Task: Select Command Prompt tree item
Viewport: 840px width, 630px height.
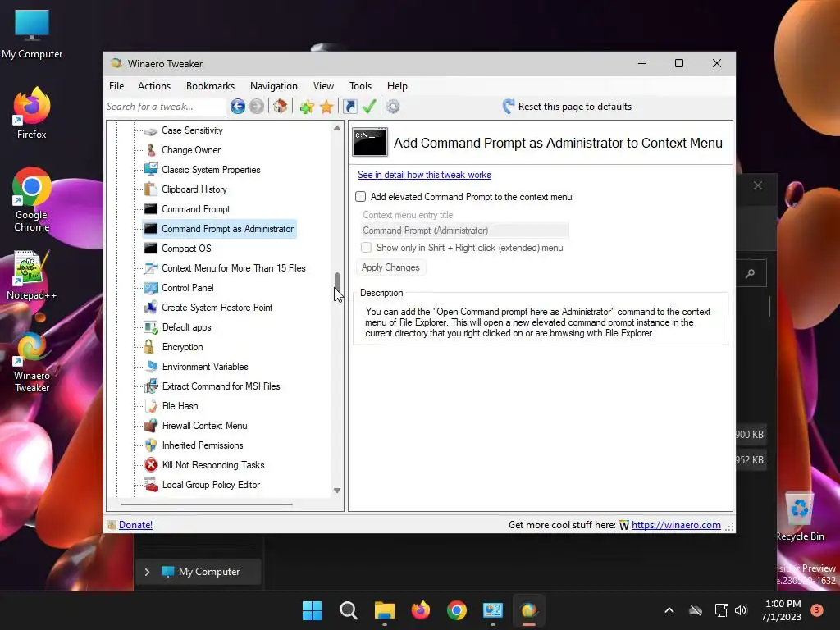Action: pyautogui.click(x=195, y=209)
